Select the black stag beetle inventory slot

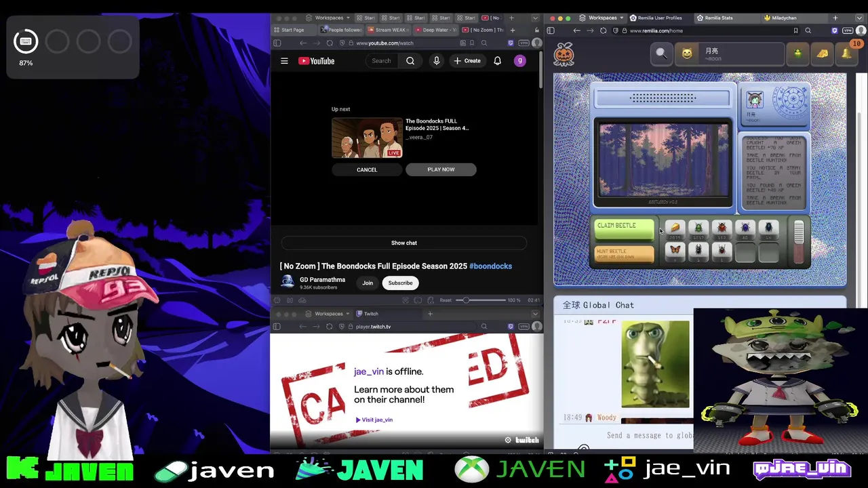(x=698, y=251)
